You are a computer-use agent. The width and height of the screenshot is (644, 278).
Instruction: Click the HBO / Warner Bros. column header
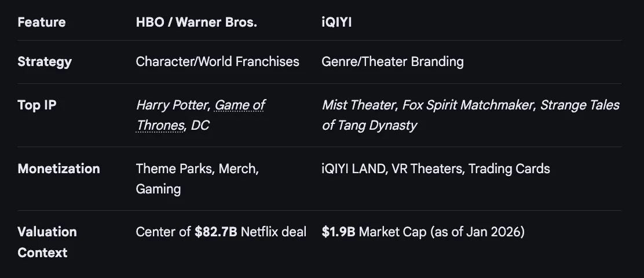196,22
